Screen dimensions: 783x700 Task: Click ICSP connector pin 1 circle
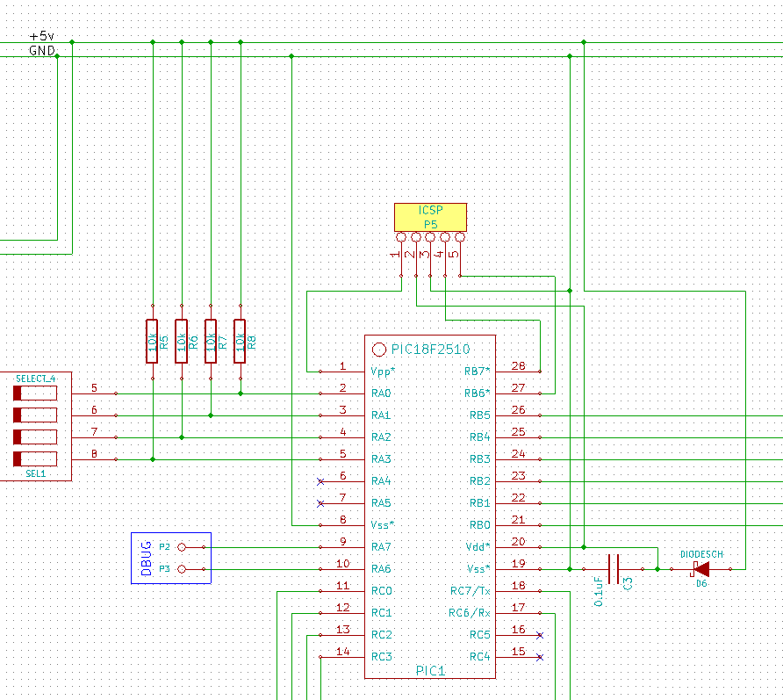point(401,237)
